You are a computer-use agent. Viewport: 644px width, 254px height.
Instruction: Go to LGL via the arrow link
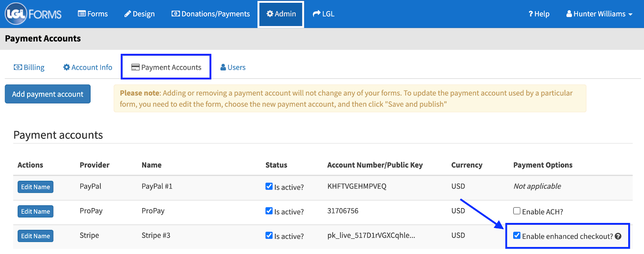(x=324, y=14)
